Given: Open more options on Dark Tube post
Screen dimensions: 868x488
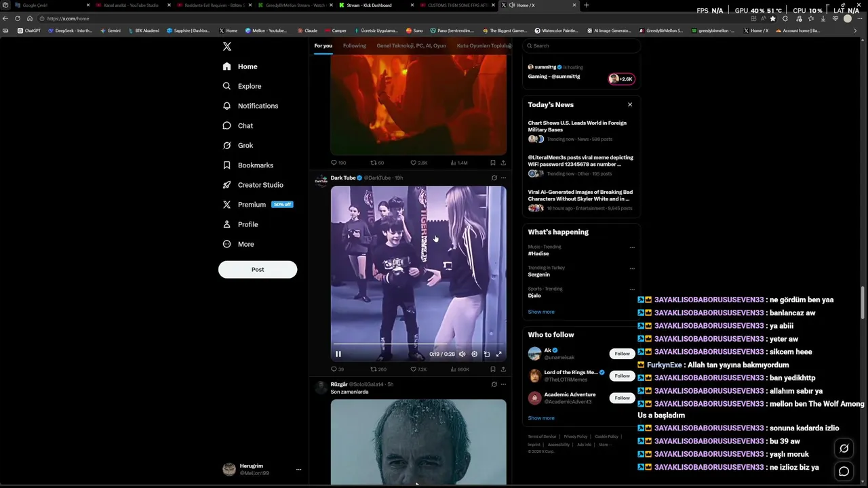Looking at the screenshot, I should click(503, 178).
